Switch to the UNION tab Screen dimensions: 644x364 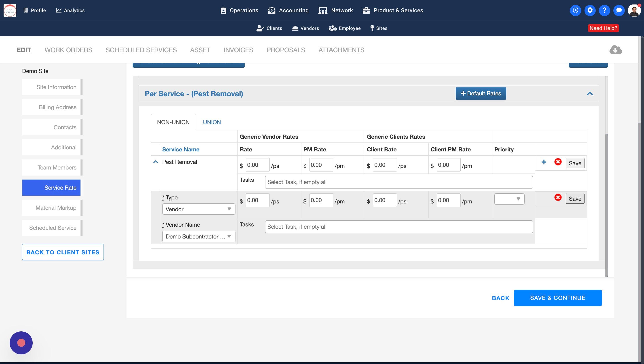(212, 122)
